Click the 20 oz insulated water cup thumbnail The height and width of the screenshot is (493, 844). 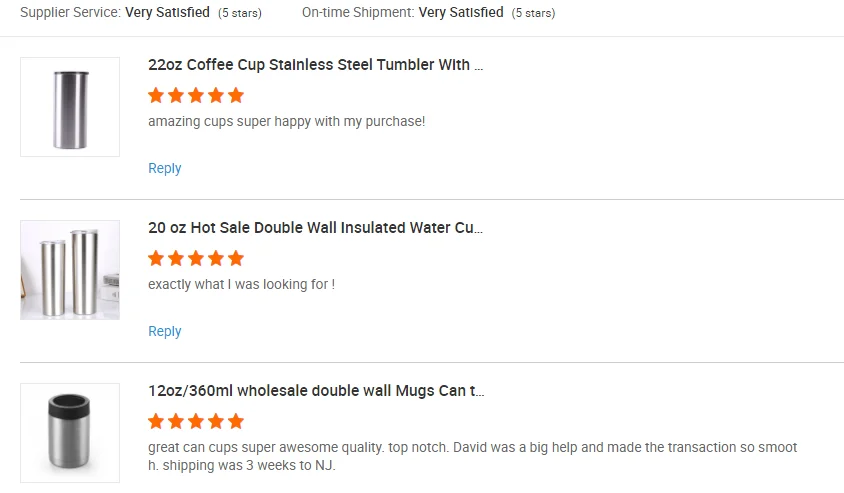click(x=70, y=270)
